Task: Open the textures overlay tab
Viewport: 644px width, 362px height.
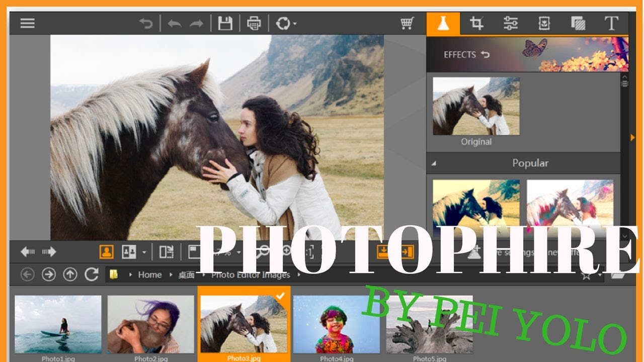Action: (578, 23)
